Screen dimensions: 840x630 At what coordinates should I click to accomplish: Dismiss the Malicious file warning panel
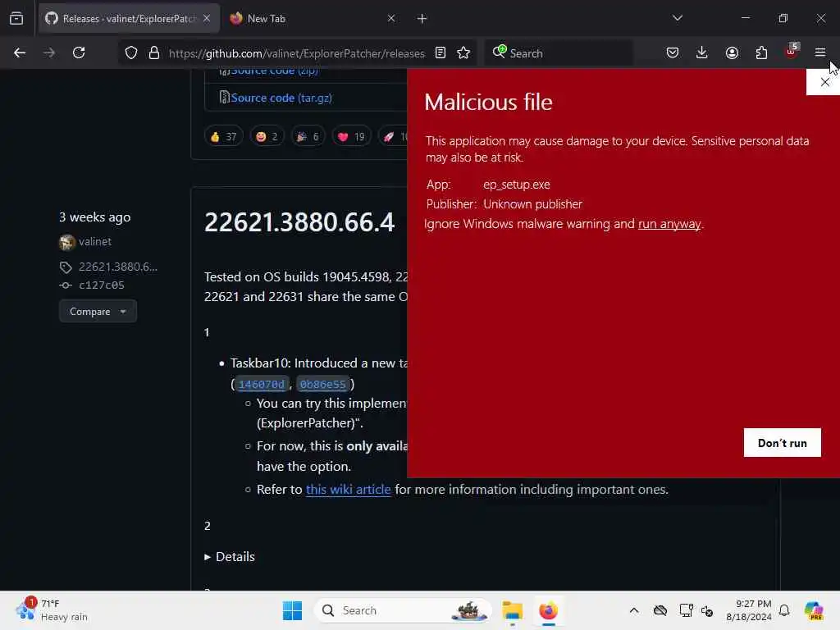pyautogui.click(x=825, y=82)
